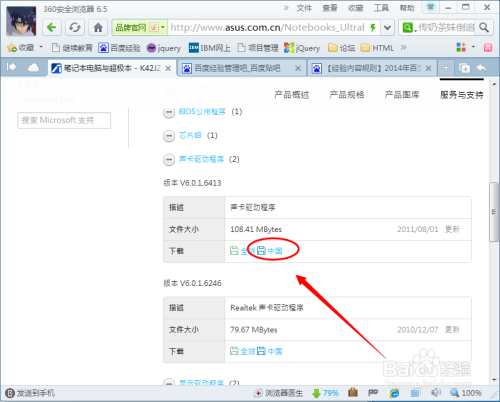This screenshot has height=402, width=500.
Task: Open the cloud sync icon
Action: (x=33, y=68)
